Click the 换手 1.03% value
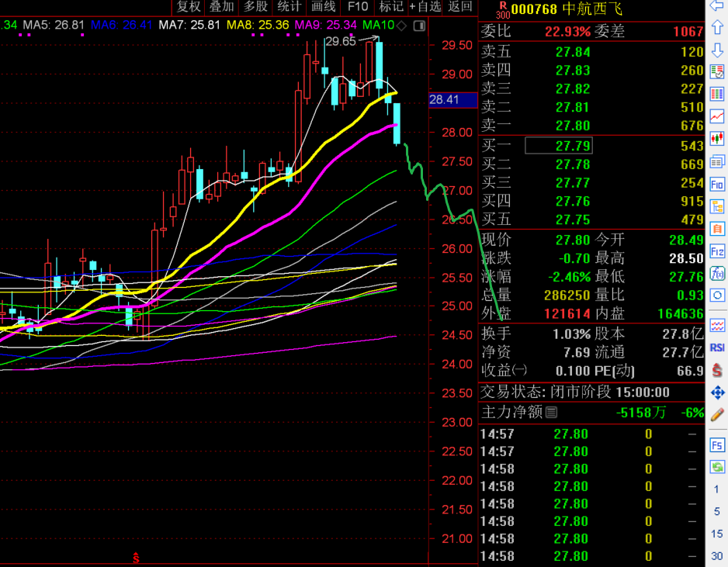Image resolution: width=728 pixels, height=567 pixels. [571, 334]
